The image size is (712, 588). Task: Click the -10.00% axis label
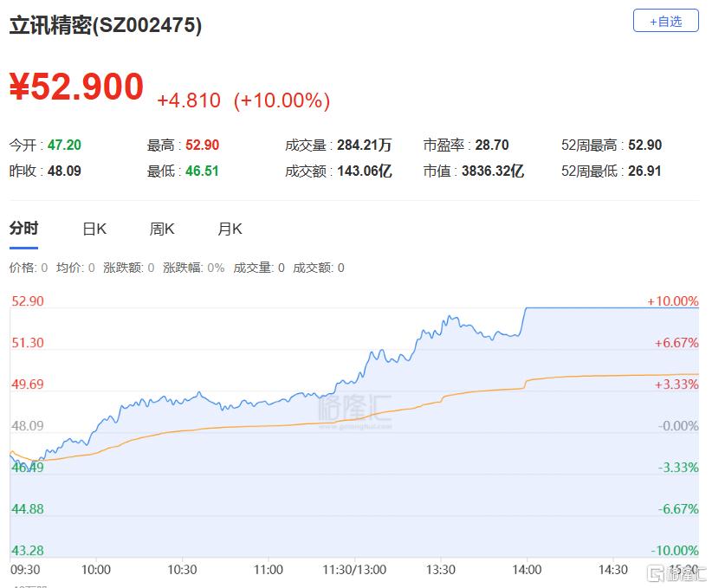[x=674, y=551]
